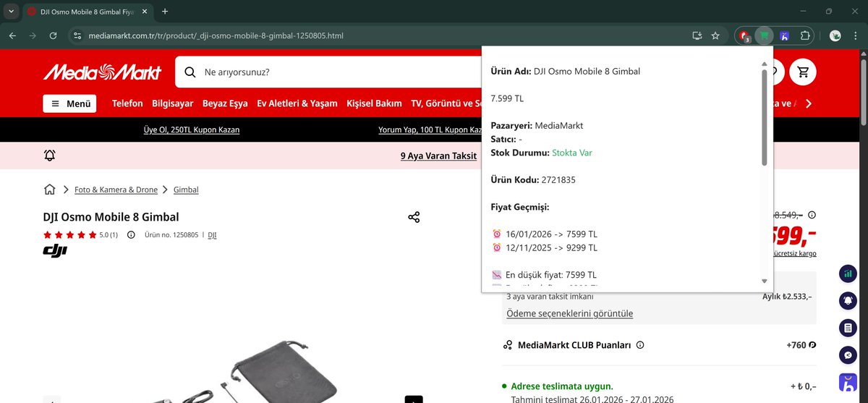This screenshot has width=868, height=403.
Task: Click the calculator floating side icon
Action: (x=848, y=328)
